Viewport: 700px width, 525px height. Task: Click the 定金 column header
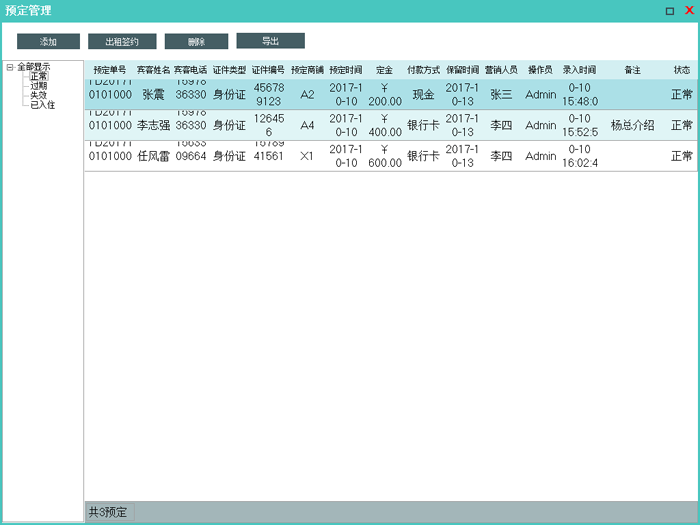384,71
